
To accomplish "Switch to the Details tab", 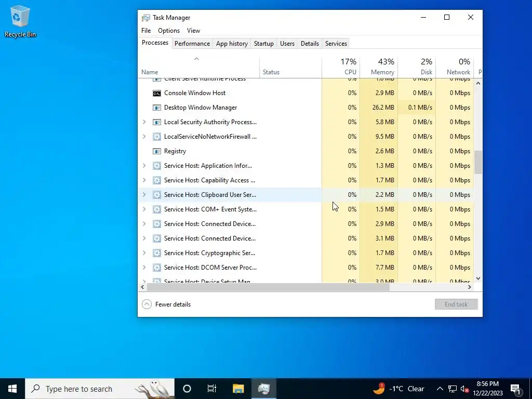I will [310, 44].
